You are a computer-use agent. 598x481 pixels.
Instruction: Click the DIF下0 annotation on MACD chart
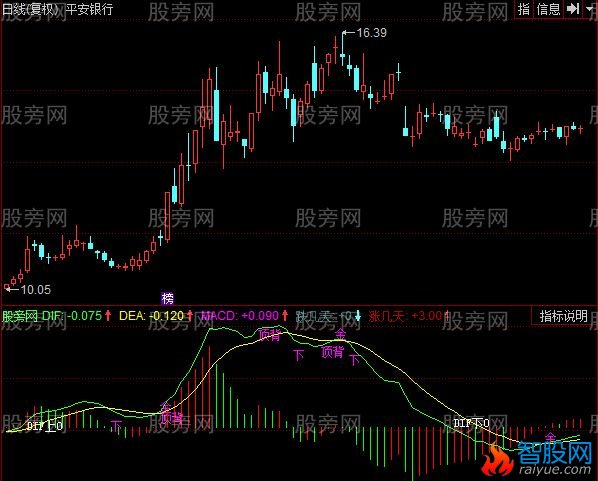[x=471, y=423]
